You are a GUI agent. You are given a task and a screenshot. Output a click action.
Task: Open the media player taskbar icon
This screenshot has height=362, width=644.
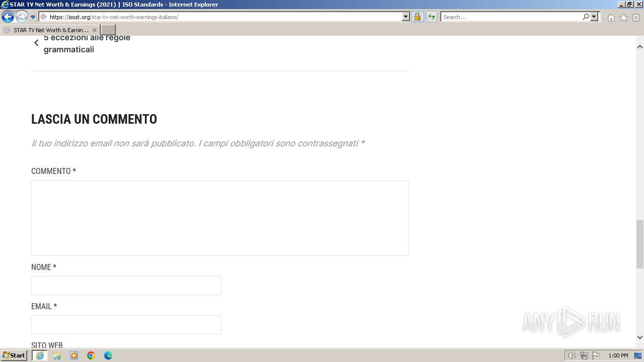pyautogui.click(x=74, y=355)
